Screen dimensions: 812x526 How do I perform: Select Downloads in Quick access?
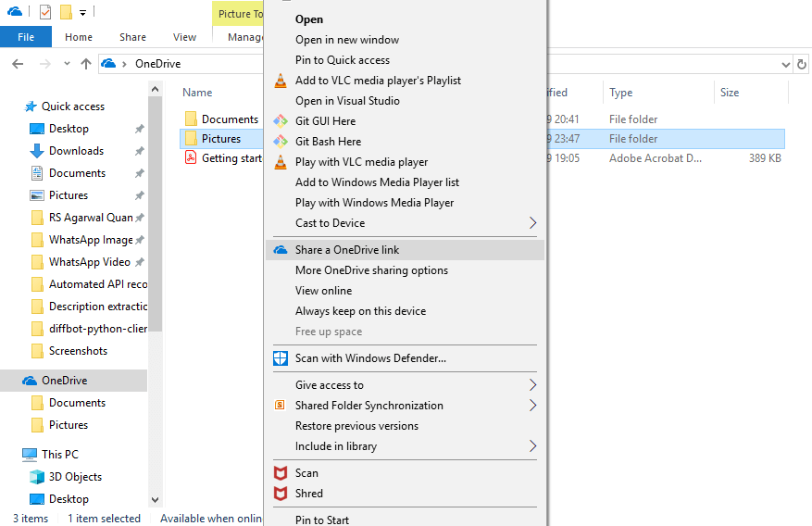point(76,151)
